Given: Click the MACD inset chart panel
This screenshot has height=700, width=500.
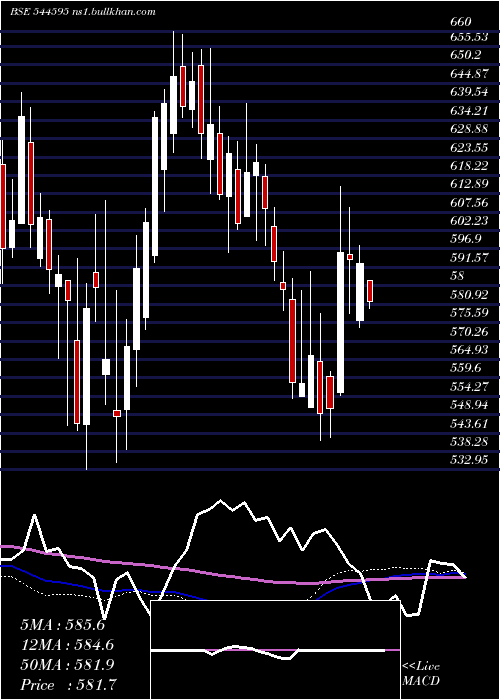Looking at the screenshot, I should click(x=275, y=650).
